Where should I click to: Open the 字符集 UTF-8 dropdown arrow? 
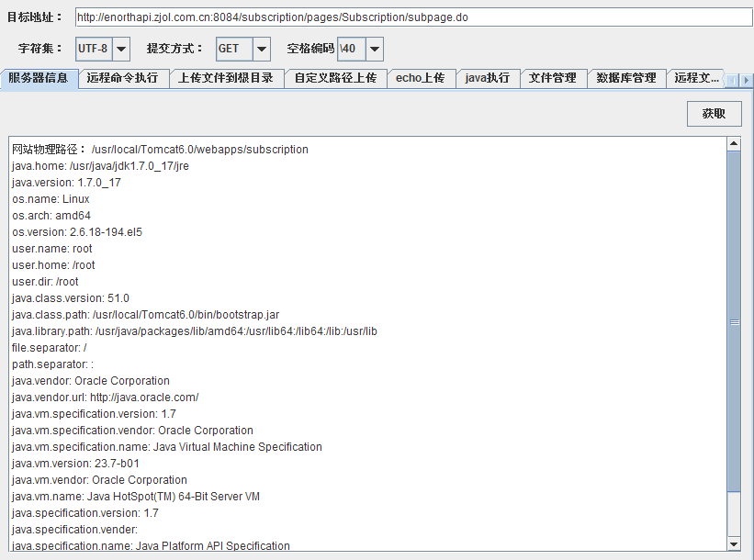pos(121,49)
